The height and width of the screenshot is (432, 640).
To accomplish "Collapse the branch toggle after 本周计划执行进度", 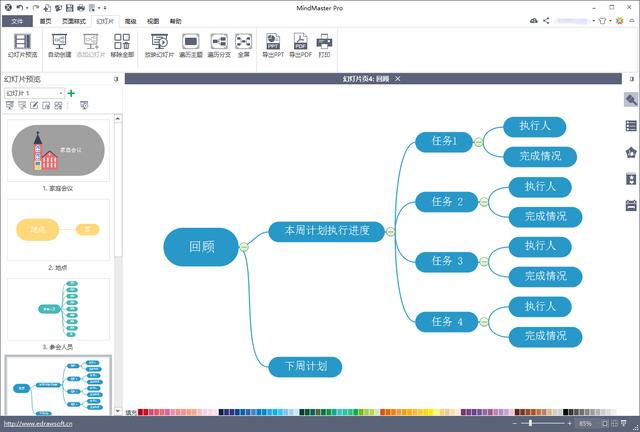I will pos(390,232).
